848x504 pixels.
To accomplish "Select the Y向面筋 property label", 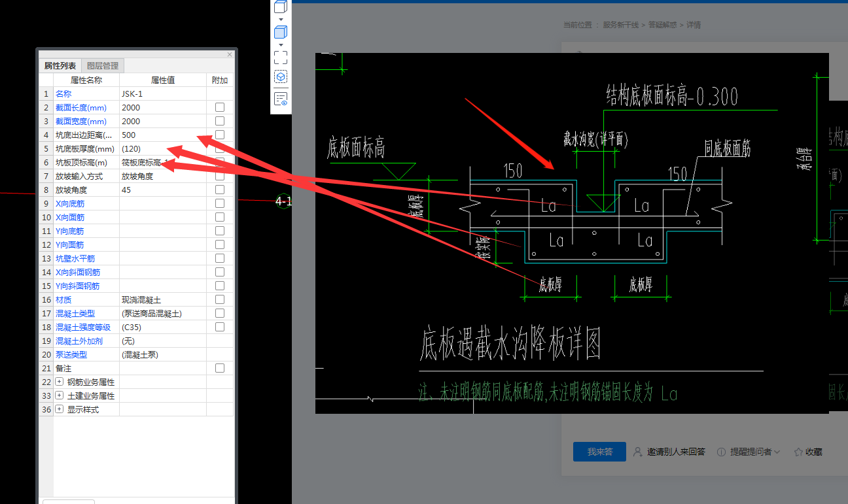I will pyautogui.click(x=69, y=244).
